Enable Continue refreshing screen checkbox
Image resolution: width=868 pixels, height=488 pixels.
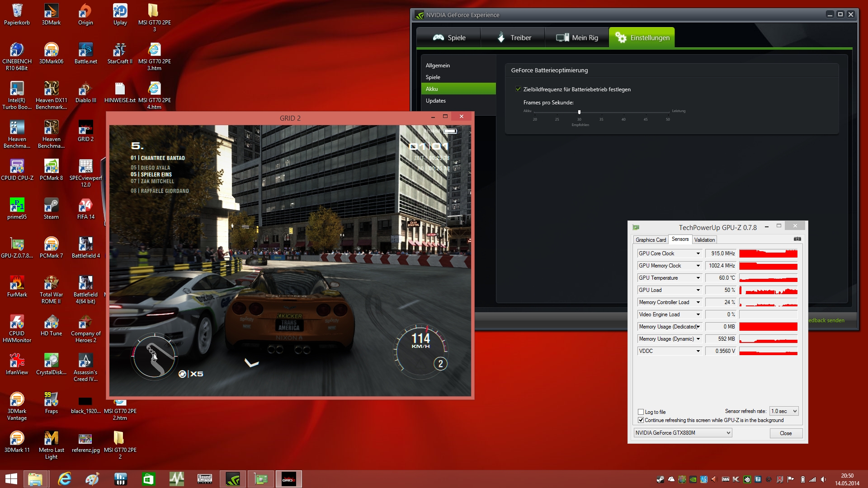(641, 420)
